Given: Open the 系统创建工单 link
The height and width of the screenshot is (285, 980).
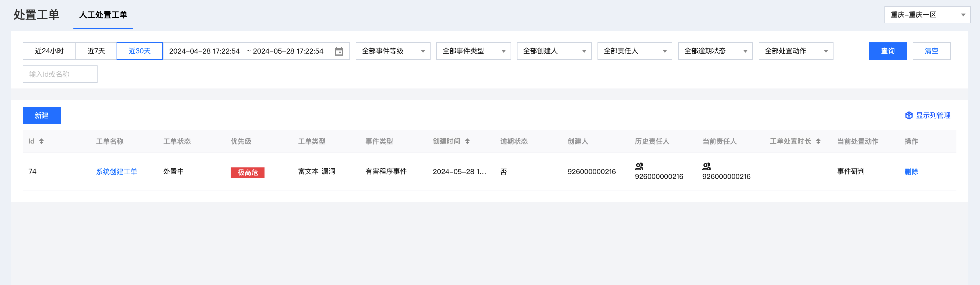Looking at the screenshot, I should point(116,172).
